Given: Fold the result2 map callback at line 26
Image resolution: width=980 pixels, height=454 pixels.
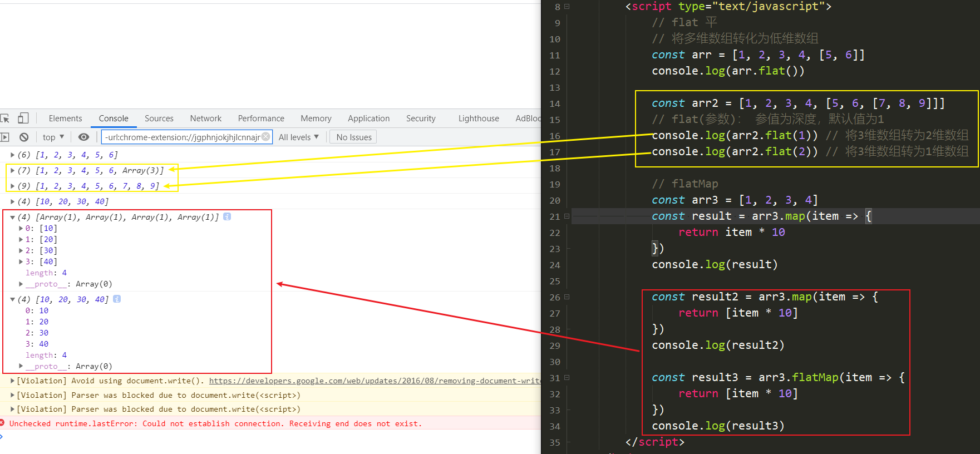Looking at the screenshot, I should [x=567, y=297].
